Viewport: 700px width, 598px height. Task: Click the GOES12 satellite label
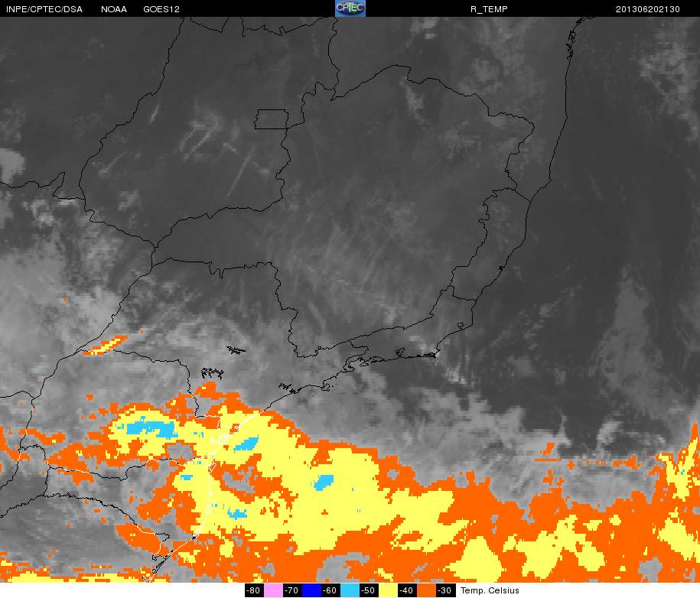161,9
